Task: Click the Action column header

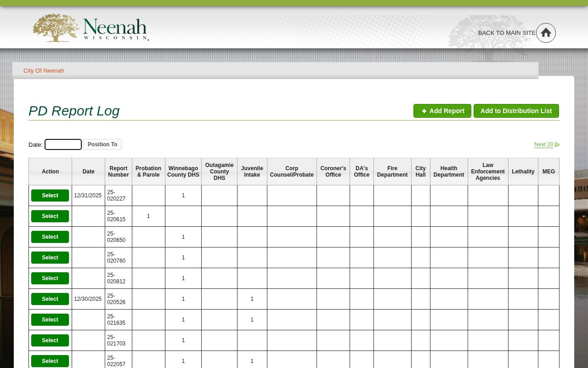Action: [x=51, y=172]
